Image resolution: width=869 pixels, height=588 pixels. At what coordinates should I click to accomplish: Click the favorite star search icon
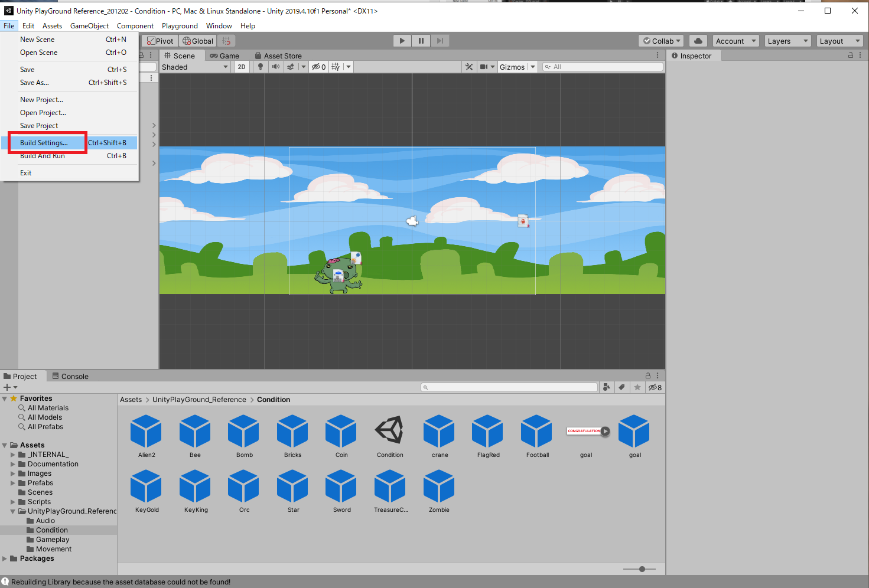[x=637, y=387]
